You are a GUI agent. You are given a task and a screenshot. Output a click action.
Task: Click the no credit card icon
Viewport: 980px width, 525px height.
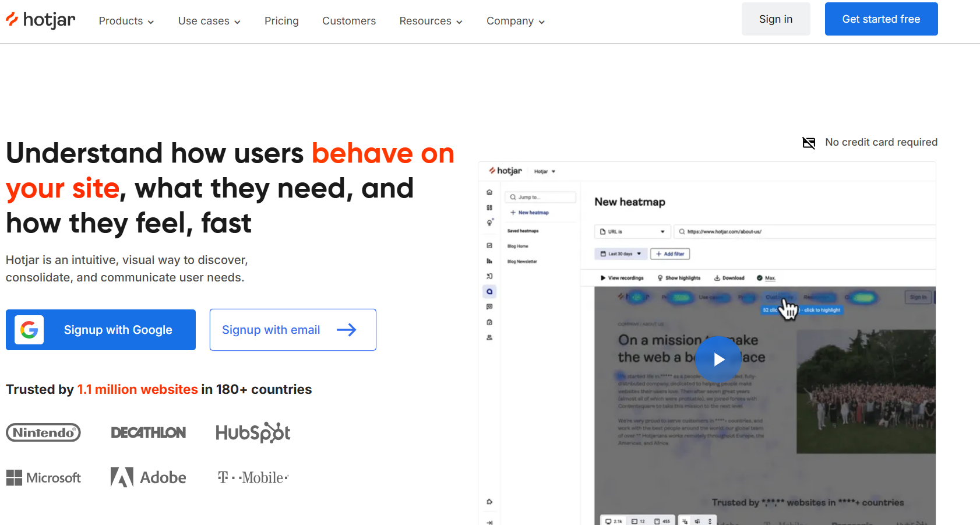pos(809,143)
